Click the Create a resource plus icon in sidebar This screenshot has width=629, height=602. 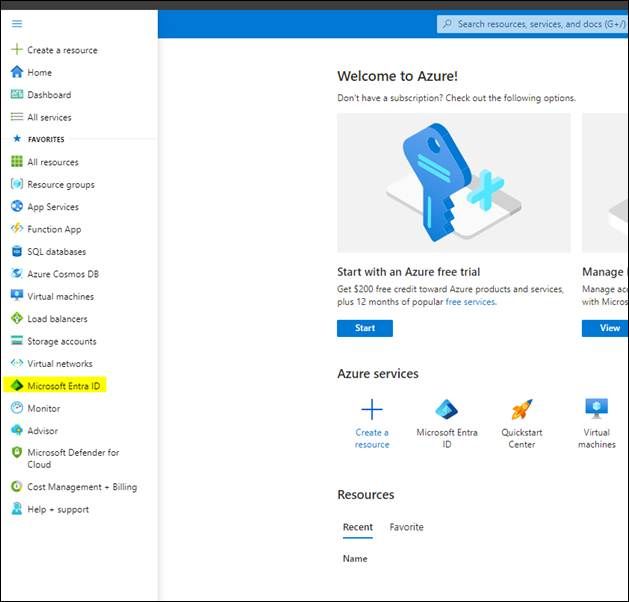17,50
